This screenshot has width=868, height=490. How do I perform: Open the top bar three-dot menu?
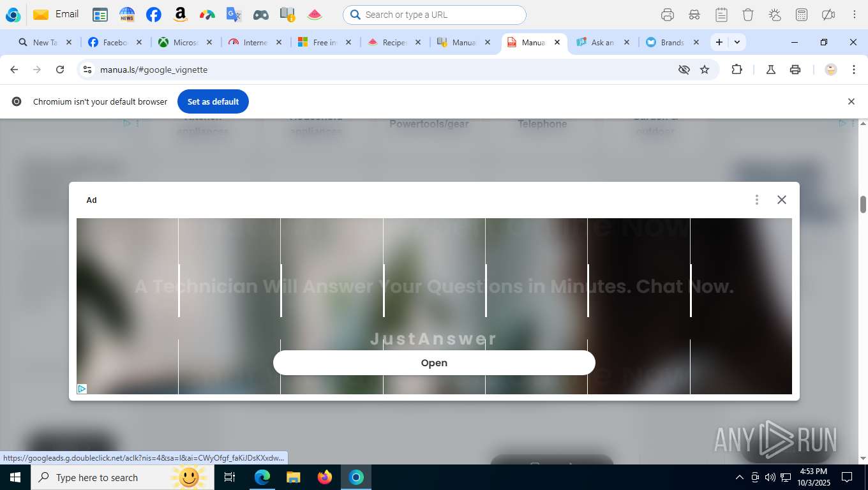pyautogui.click(x=855, y=15)
